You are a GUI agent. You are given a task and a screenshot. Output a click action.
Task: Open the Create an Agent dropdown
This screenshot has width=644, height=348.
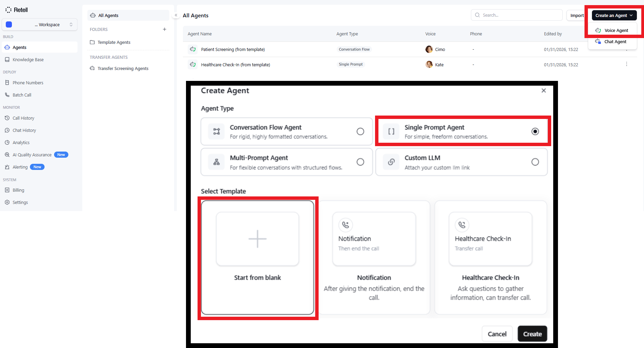614,15
